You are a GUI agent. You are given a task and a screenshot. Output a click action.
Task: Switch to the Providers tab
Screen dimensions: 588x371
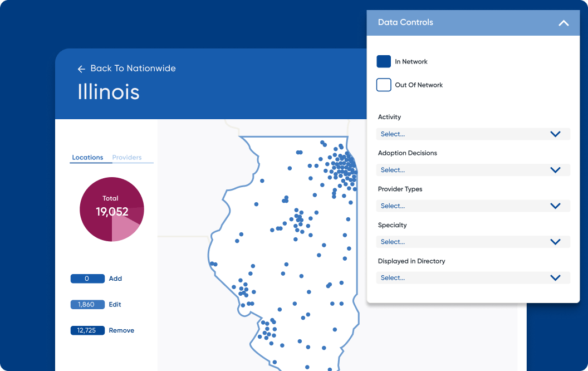(126, 157)
